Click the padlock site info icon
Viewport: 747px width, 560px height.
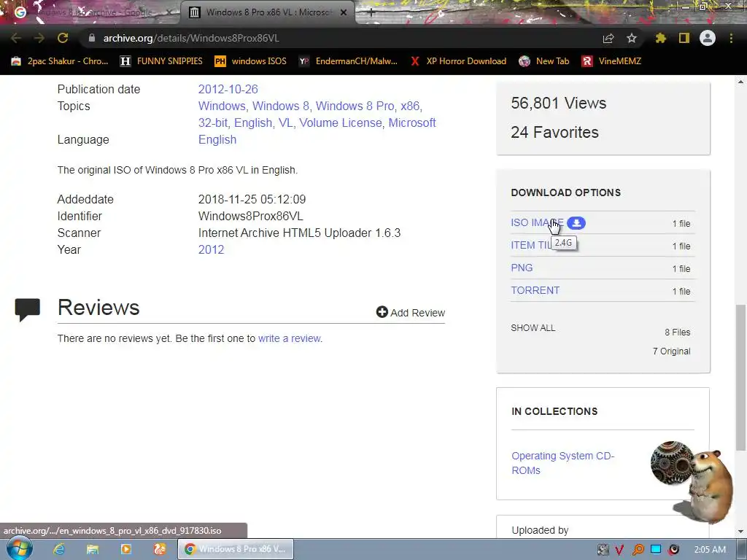click(92, 38)
